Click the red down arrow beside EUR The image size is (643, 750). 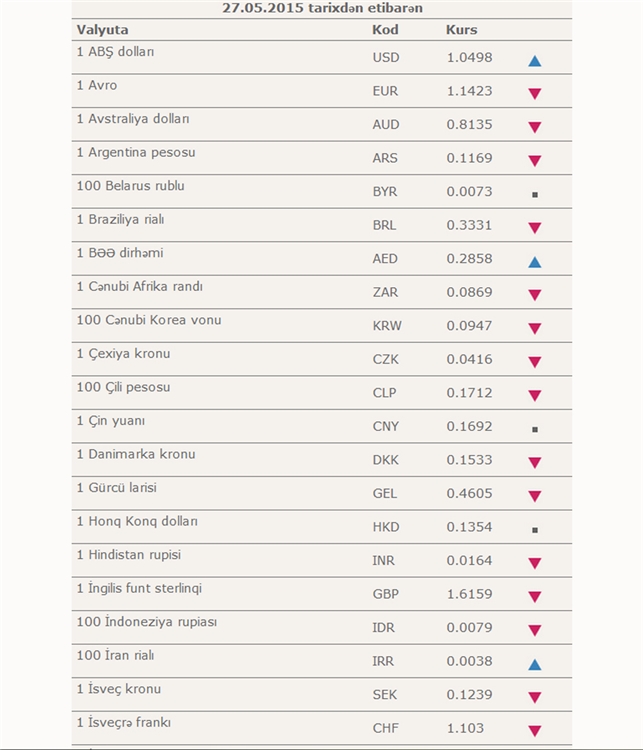[534, 93]
